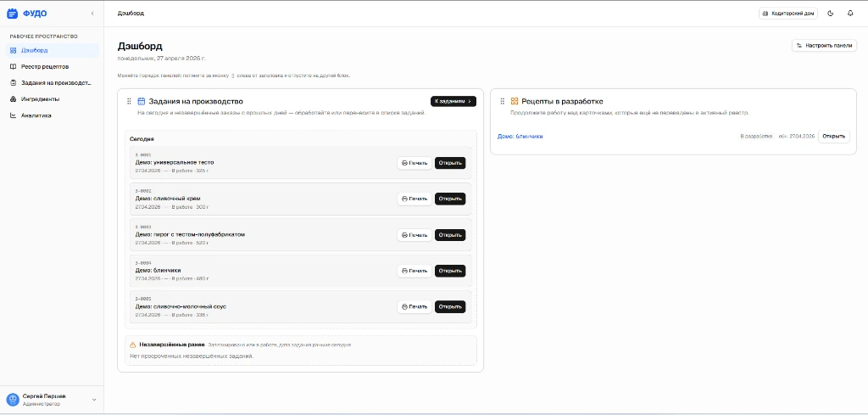The image size is (868, 415).
Task: Open notifications via the bell icon
Action: 850,14
